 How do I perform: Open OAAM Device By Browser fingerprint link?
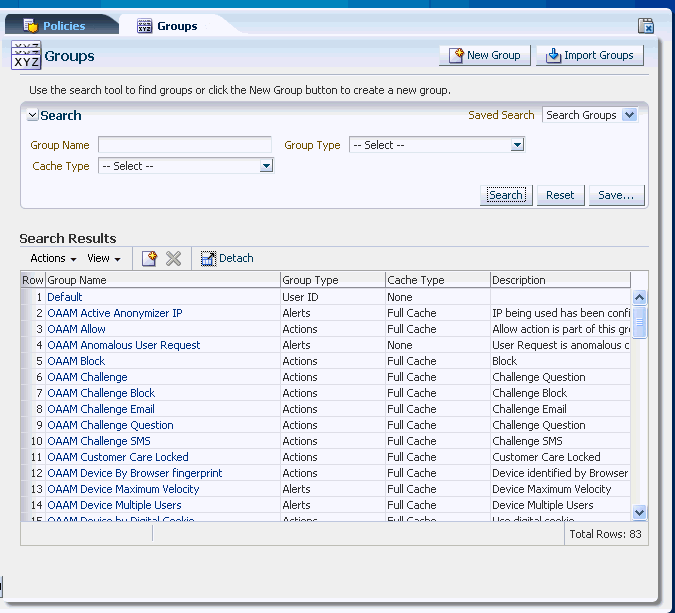pos(135,473)
